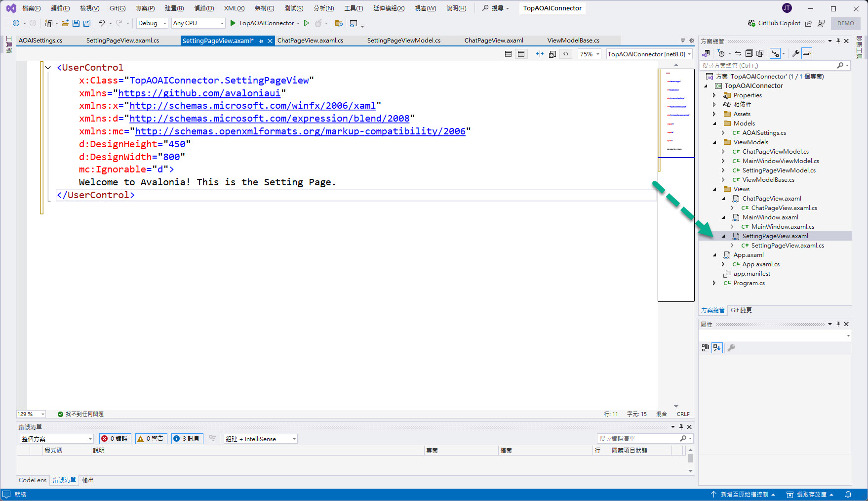The image size is (868, 501).
Task: Open the XML(X) menu
Action: (234, 8)
